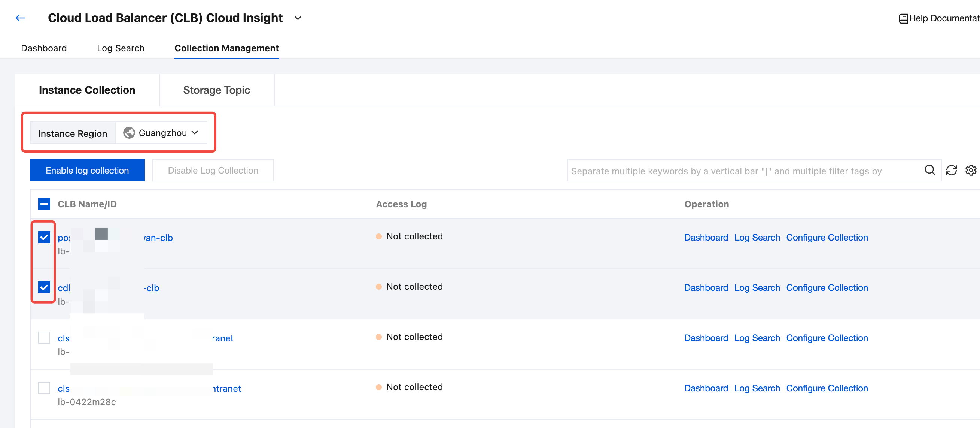Open the Storage Topic tab

(216, 90)
